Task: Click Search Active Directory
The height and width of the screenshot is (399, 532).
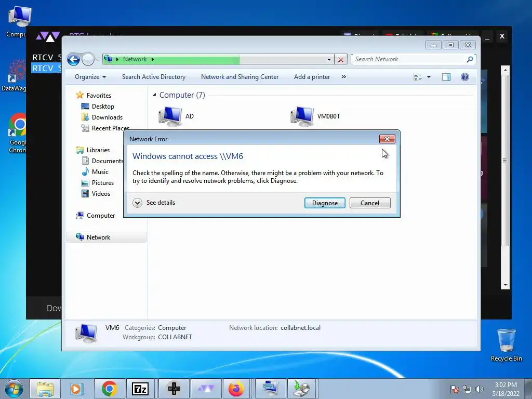Action: 154,77
